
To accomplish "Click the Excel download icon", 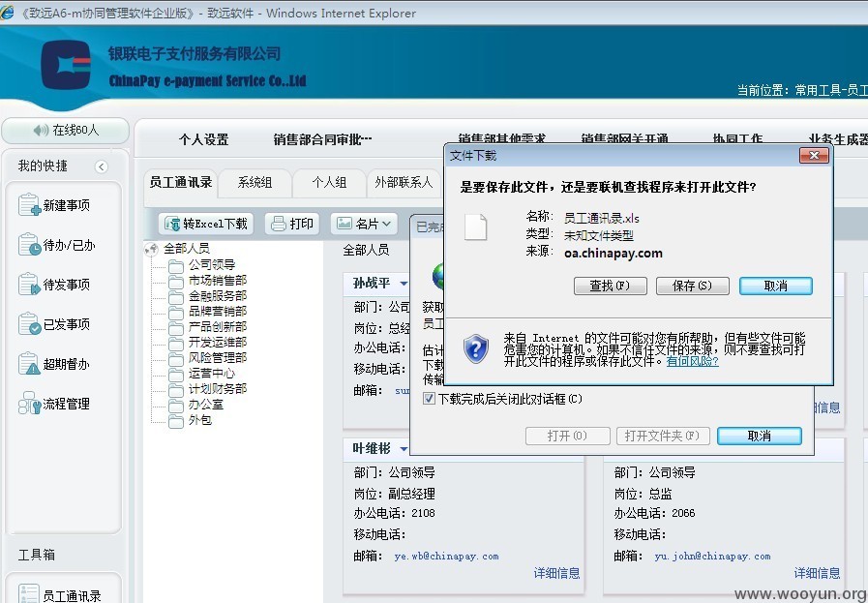I will point(172,224).
